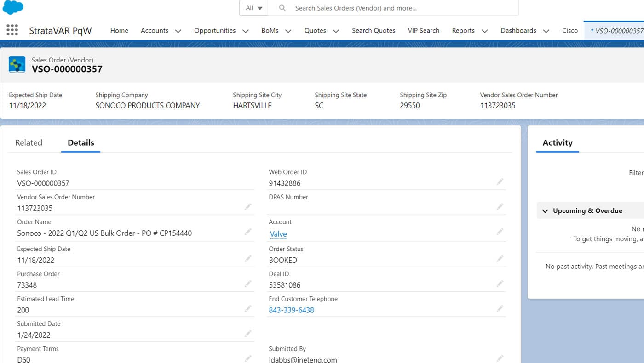Edit Submitted By pencil icon
The image size is (644, 363).
[x=500, y=358]
